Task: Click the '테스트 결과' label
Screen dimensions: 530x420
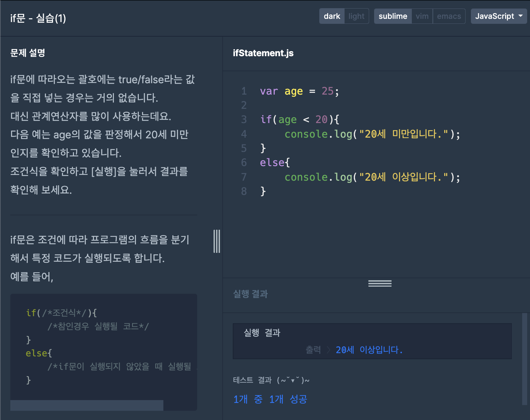Action: (x=252, y=380)
